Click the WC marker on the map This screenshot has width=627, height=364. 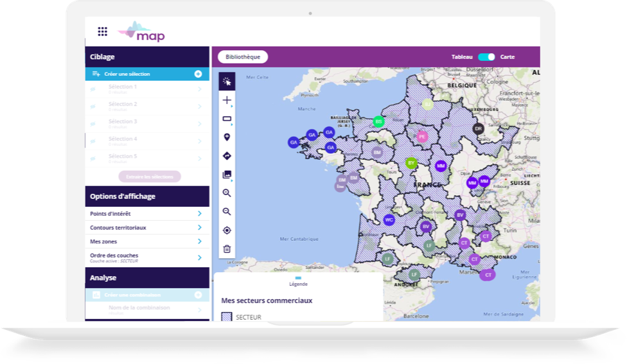click(389, 220)
